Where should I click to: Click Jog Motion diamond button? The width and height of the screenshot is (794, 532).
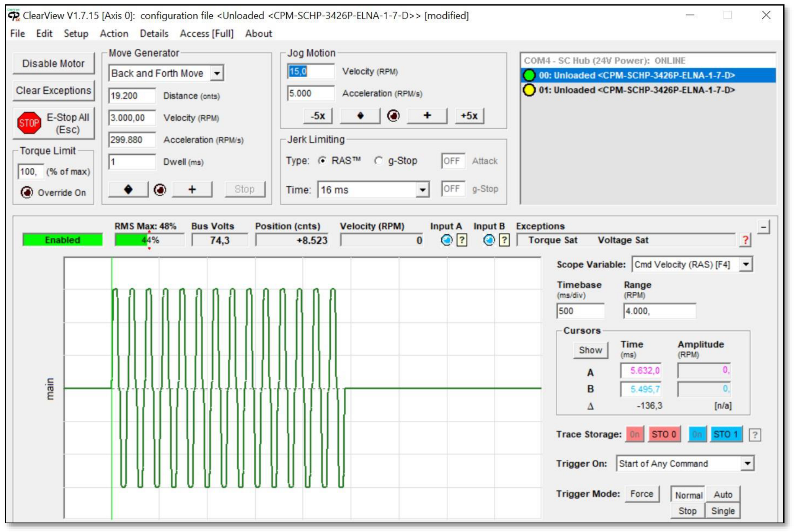(x=360, y=116)
